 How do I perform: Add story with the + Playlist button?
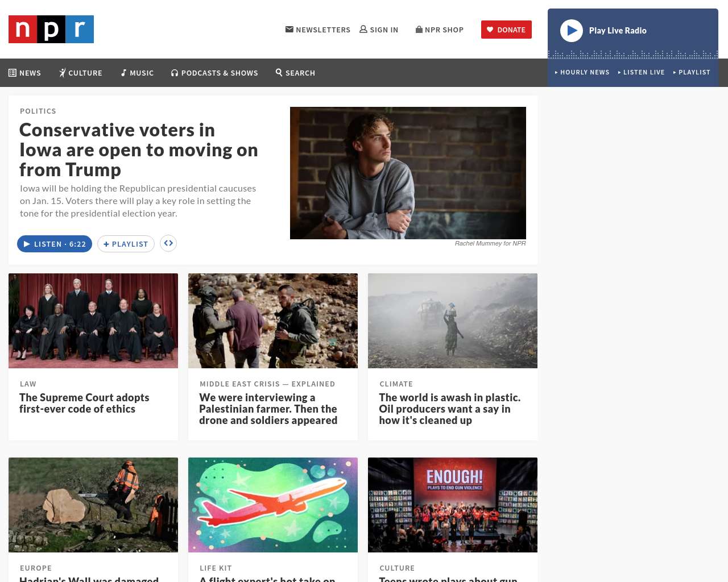126,244
